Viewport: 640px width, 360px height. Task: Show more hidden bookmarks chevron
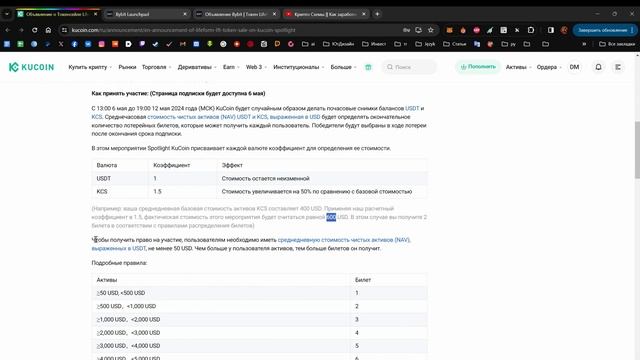click(x=584, y=44)
